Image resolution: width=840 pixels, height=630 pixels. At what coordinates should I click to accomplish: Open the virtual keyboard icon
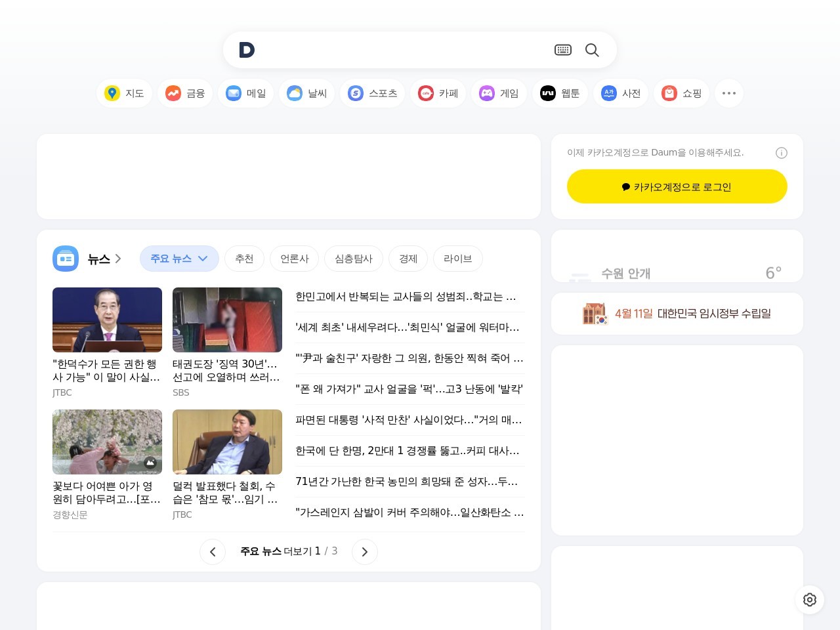tap(563, 50)
